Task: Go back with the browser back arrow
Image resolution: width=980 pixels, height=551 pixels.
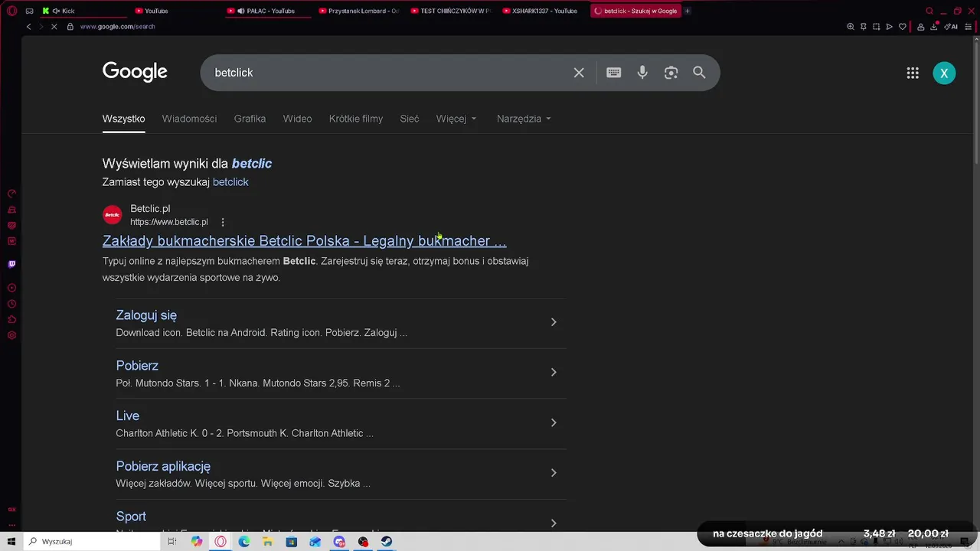Action: 28,26
